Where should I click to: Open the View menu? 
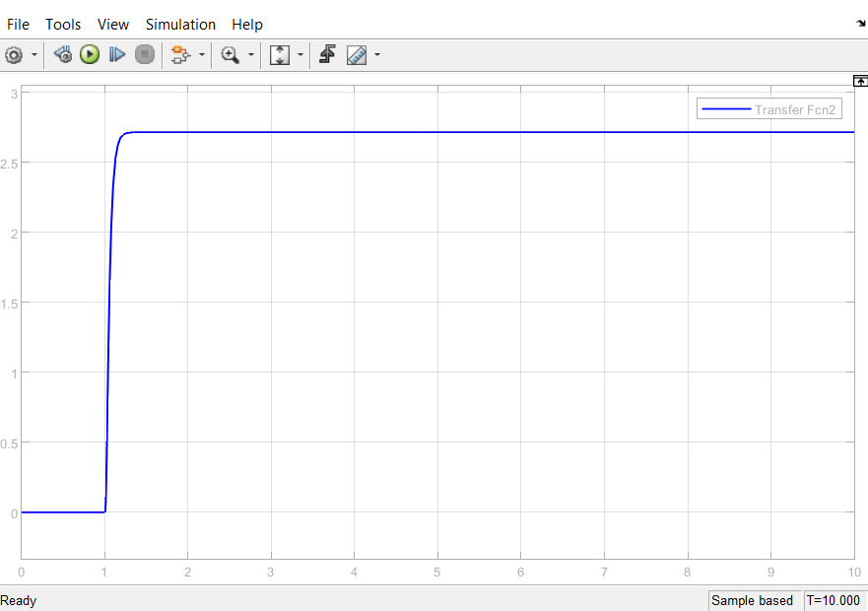pyautogui.click(x=113, y=25)
